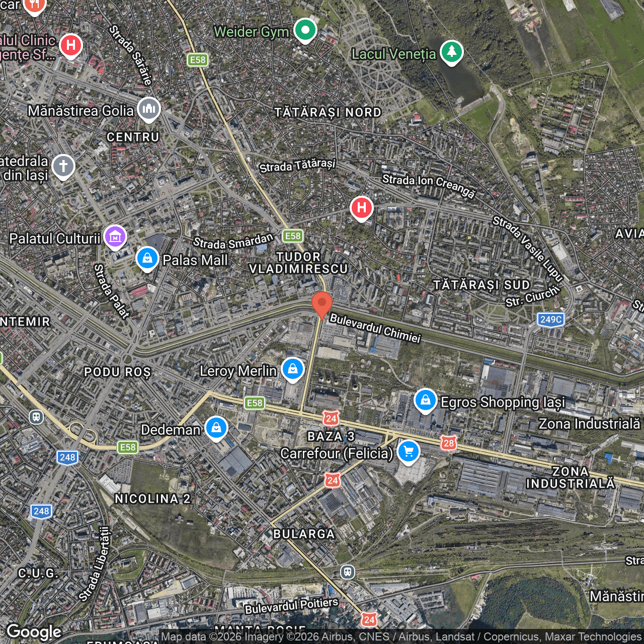Click the train station icon west of Podu Roș

point(36,417)
